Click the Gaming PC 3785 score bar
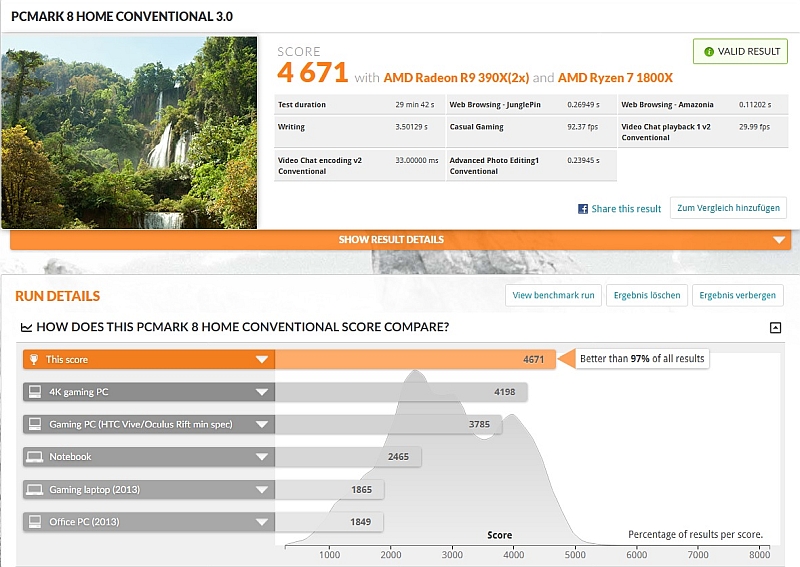 point(388,424)
